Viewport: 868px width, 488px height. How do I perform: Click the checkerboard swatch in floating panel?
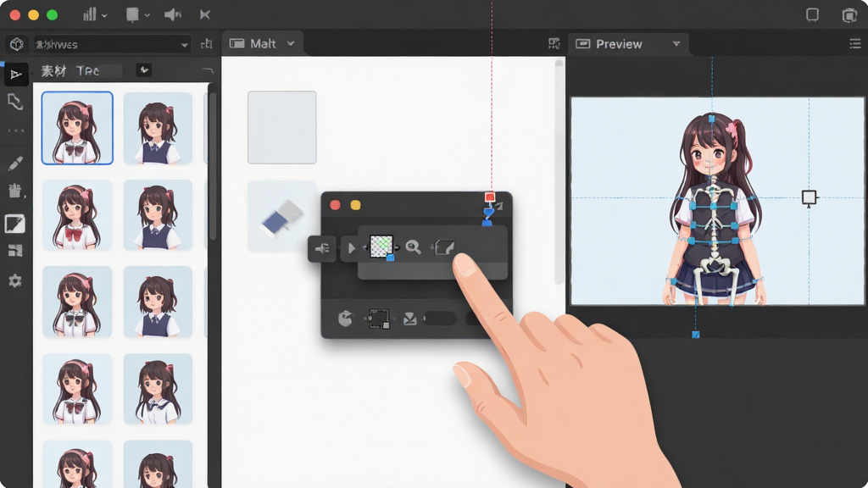pyautogui.click(x=381, y=247)
